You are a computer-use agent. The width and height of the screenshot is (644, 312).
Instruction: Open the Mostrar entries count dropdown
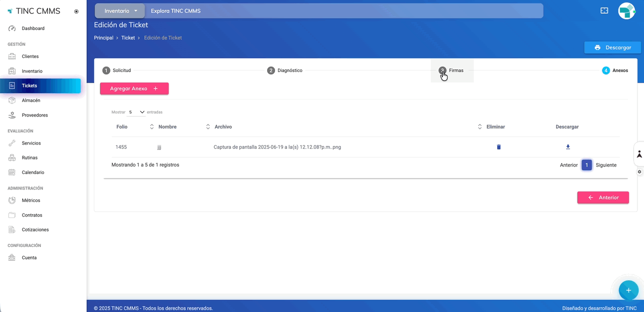pos(136,112)
